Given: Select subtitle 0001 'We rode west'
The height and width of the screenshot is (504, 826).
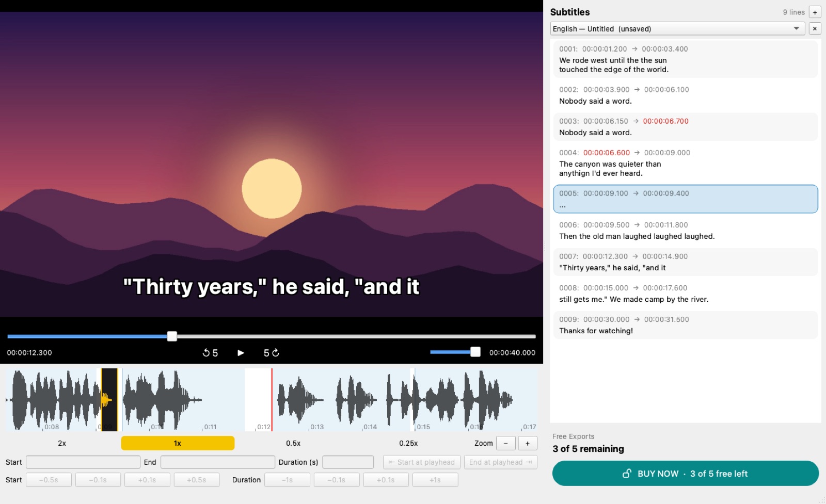Looking at the screenshot, I should 686,59.
